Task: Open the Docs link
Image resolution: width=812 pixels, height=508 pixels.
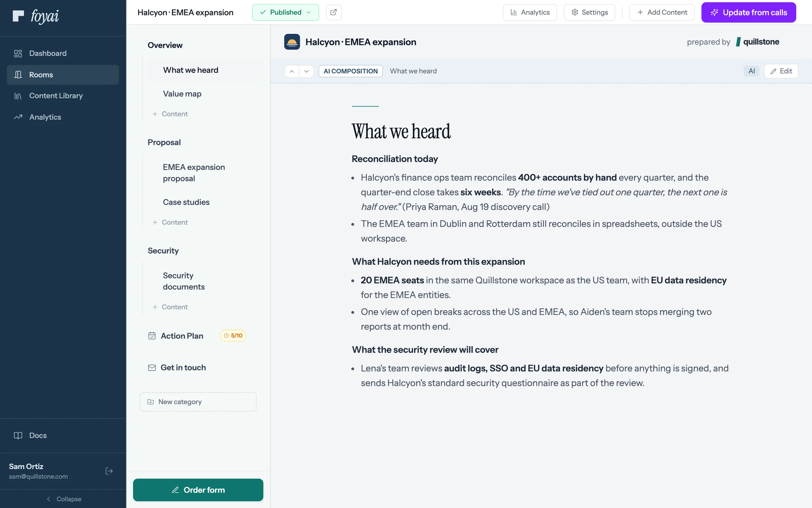Action: (x=63, y=436)
